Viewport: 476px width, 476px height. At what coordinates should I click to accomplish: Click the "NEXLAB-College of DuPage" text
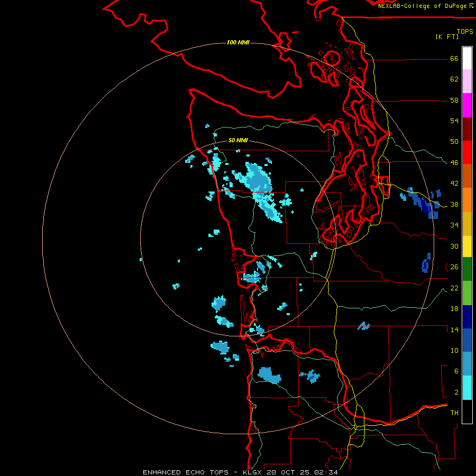click(x=423, y=6)
